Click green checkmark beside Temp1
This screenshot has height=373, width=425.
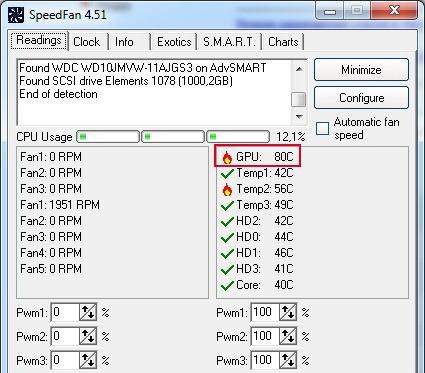(227, 174)
